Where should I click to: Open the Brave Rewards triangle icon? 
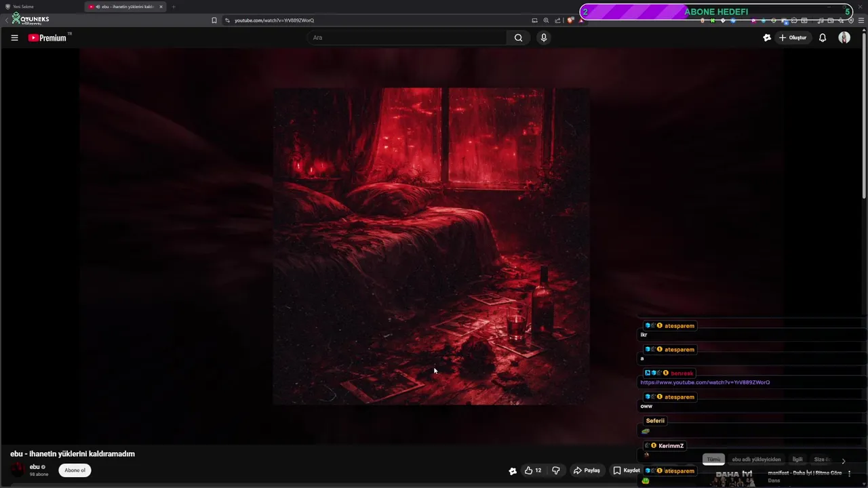pyautogui.click(x=581, y=20)
